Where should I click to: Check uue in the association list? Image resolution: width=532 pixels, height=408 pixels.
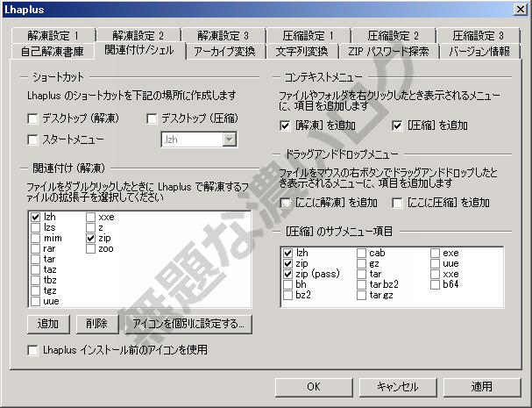[x=36, y=301]
